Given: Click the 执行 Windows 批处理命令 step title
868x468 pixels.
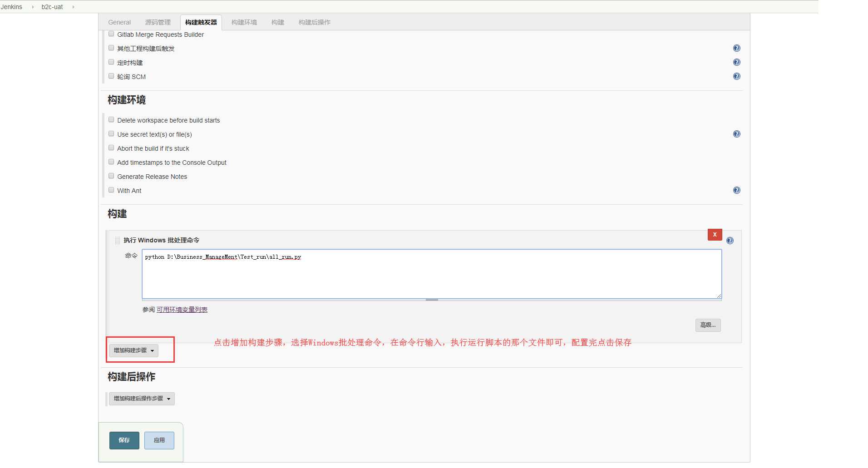Looking at the screenshot, I should pyautogui.click(x=162, y=240).
